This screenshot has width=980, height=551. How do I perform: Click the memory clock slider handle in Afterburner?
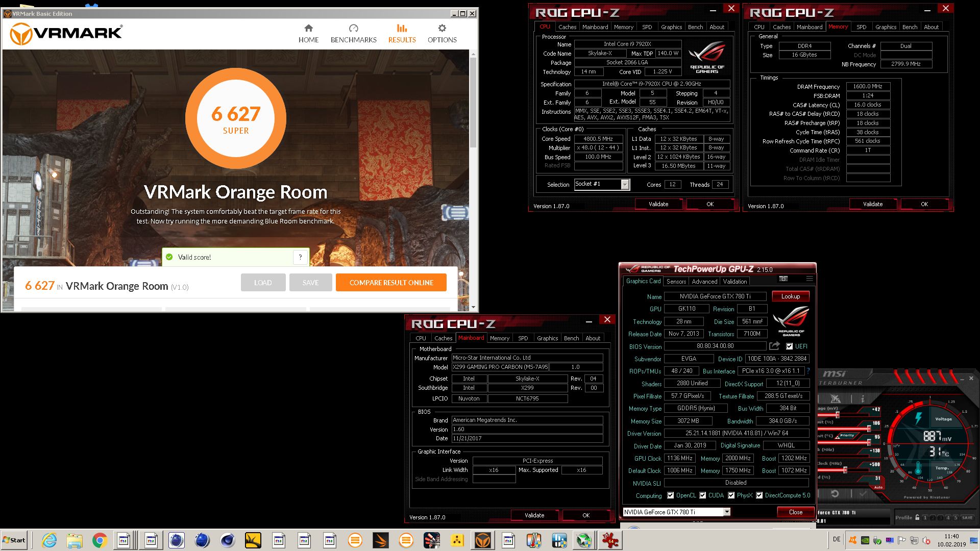tap(845, 469)
